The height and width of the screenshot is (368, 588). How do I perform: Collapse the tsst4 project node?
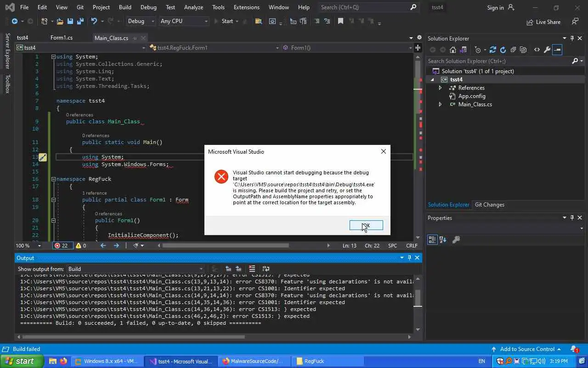tap(432, 80)
